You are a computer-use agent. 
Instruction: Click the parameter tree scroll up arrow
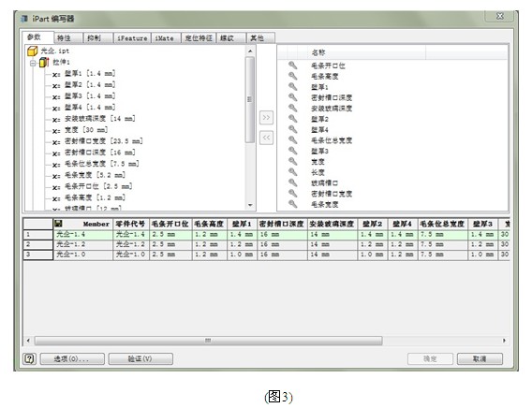[x=250, y=51]
